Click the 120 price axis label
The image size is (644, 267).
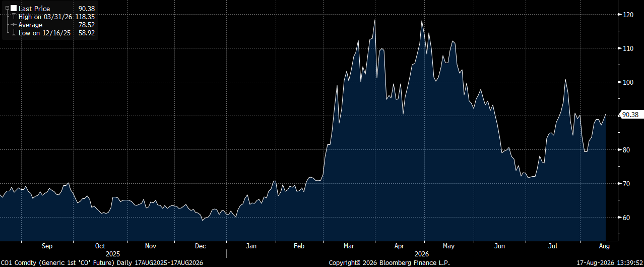click(628, 15)
